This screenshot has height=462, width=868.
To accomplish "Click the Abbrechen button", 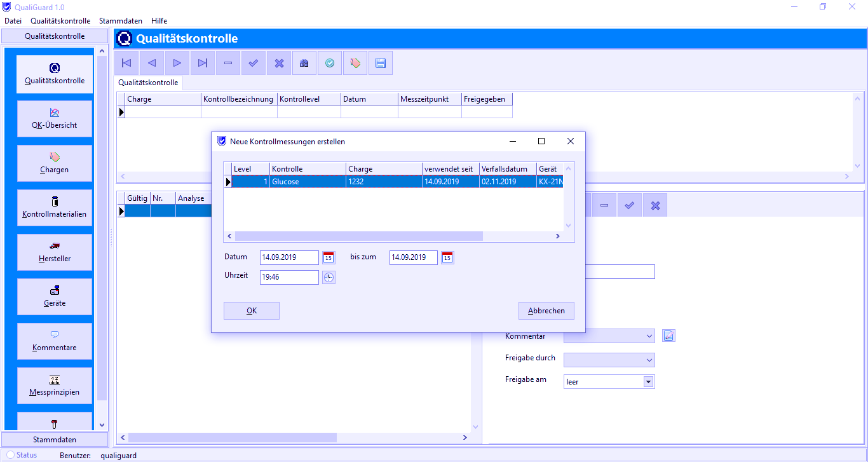I will coord(546,311).
